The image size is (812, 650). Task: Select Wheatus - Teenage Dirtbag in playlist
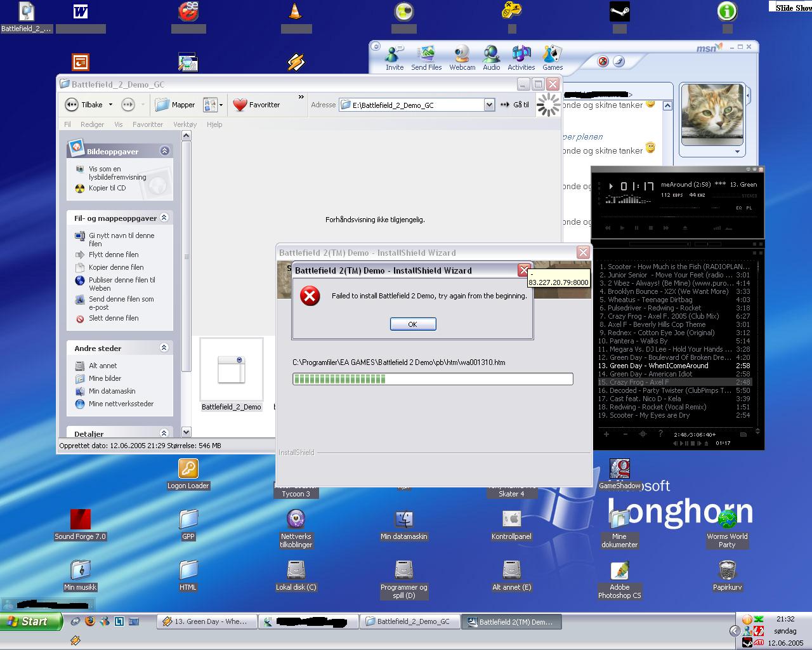[x=674, y=300]
